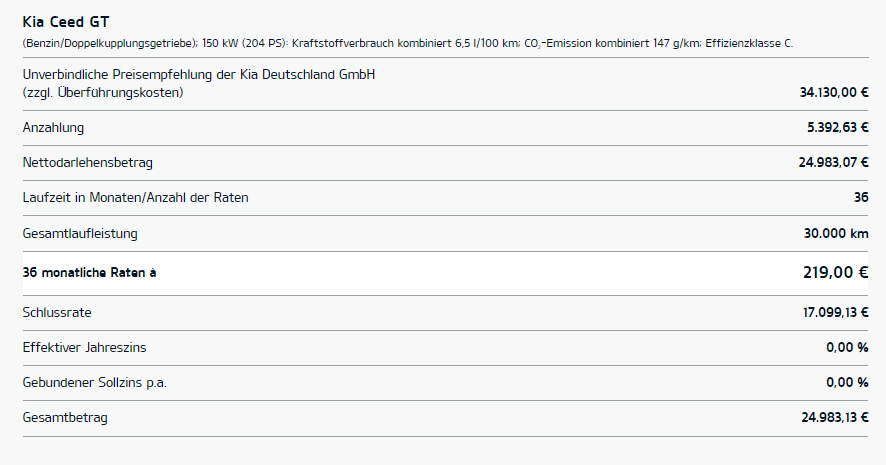Click the fuel consumption specification line
This screenshot has width=886, height=465.
tap(407, 44)
